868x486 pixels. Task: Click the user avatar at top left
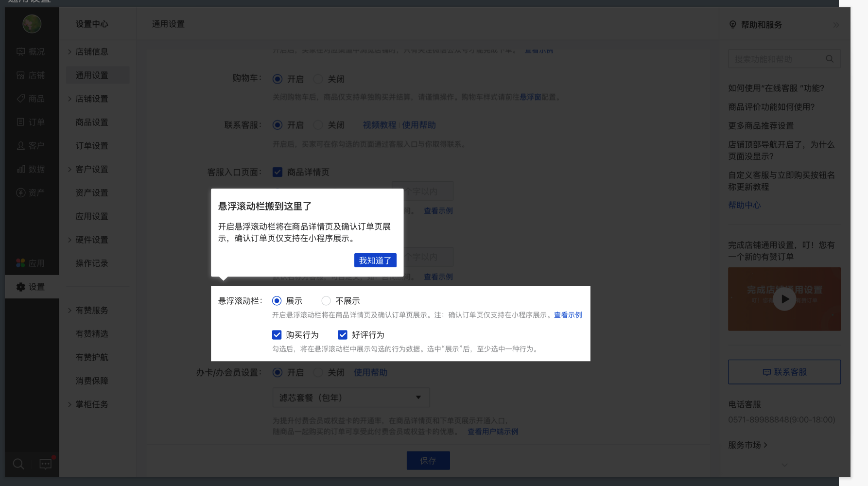coord(32,24)
